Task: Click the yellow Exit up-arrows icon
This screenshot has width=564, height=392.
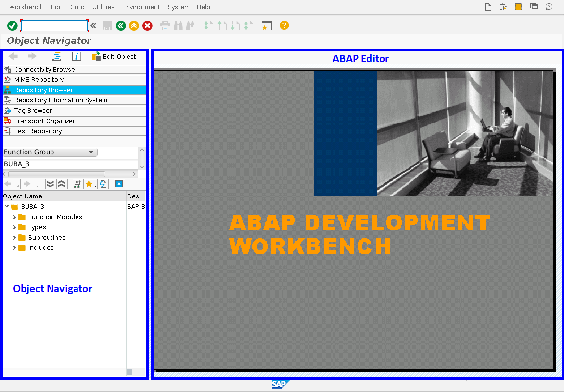Action: [134, 25]
